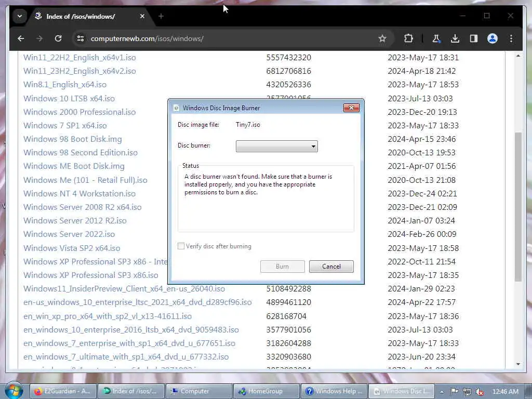Open site information icon in address bar
532x399 pixels.
(x=81, y=38)
